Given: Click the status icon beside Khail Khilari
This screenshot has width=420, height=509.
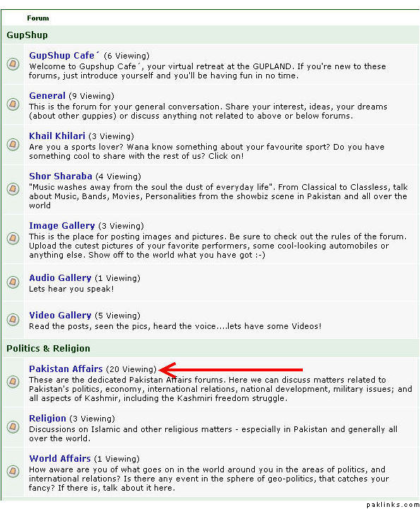Looking at the screenshot, I should [13, 144].
